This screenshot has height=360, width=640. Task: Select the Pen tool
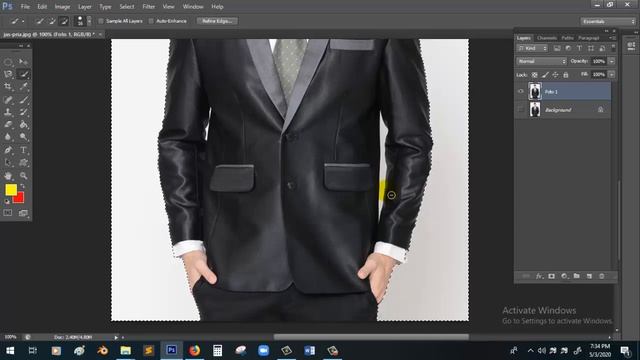coord(8,150)
